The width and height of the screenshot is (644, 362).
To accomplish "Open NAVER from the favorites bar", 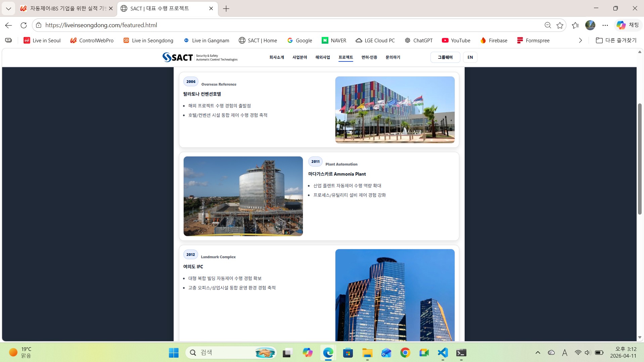I will [x=334, y=40].
